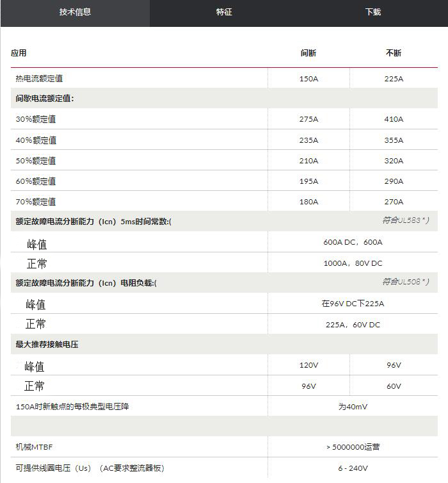Screen dimensions: 448x483
Task: Select the 机械MTBF row label
Action: [x=35, y=446]
